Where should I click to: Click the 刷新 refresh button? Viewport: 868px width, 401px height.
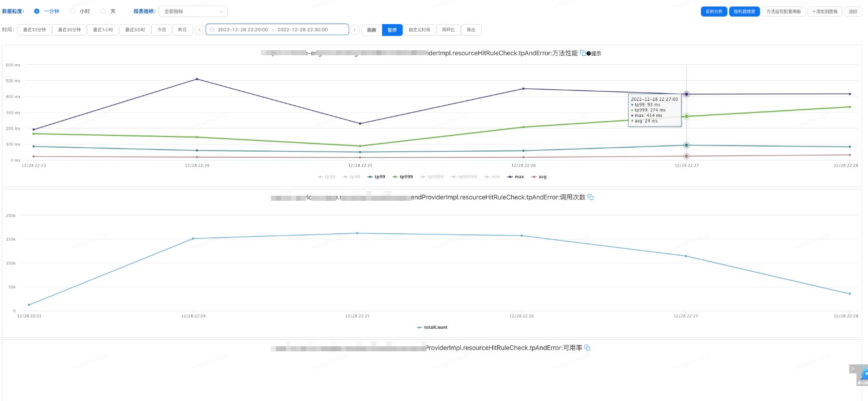pos(371,30)
